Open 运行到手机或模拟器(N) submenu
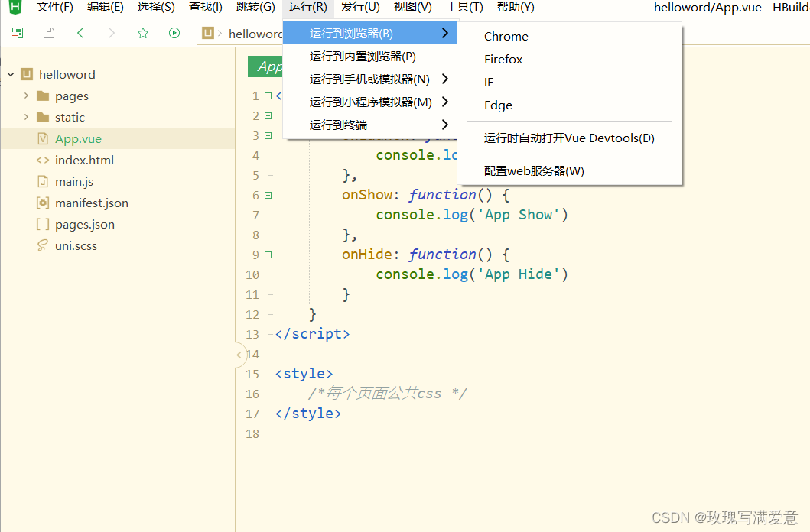The image size is (810, 532). [x=370, y=79]
